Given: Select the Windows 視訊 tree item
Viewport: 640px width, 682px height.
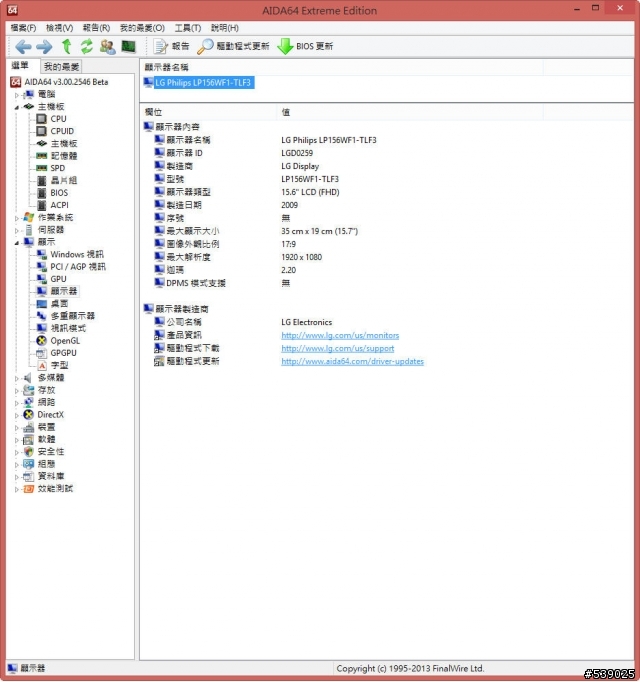Looking at the screenshot, I should coord(77,254).
